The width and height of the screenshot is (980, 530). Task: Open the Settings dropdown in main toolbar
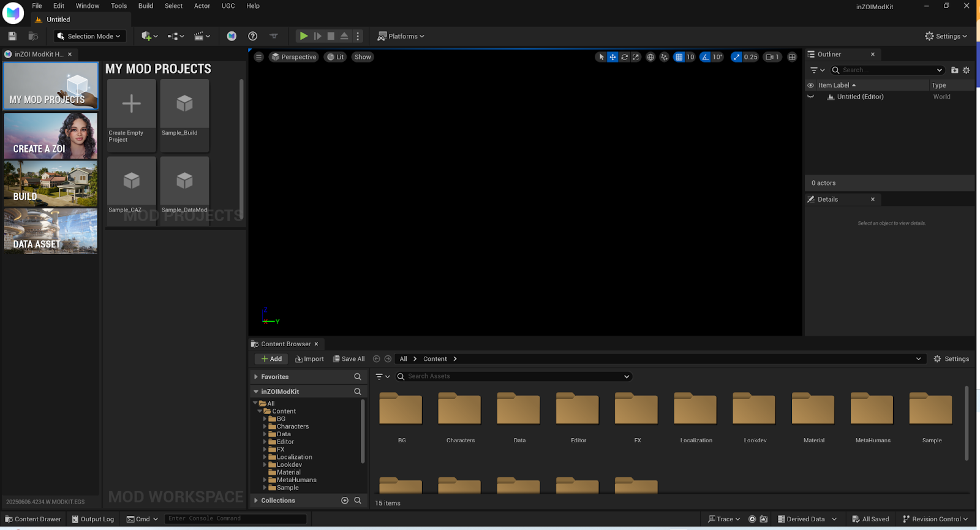click(x=946, y=36)
